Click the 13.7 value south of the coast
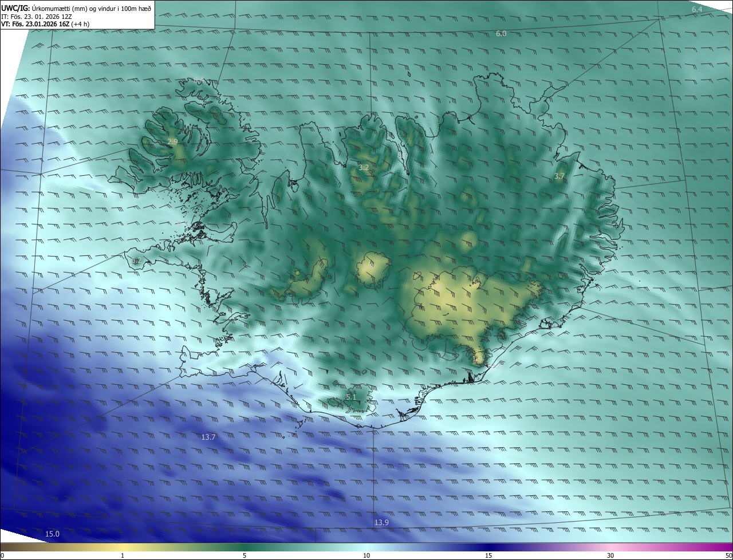Screen dimensions: 733x560 (208, 437)
